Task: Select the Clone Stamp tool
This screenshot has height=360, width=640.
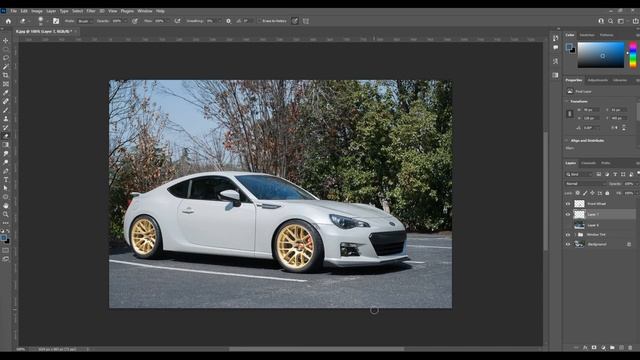Action: pyautogui.click(x=6, y=119)
